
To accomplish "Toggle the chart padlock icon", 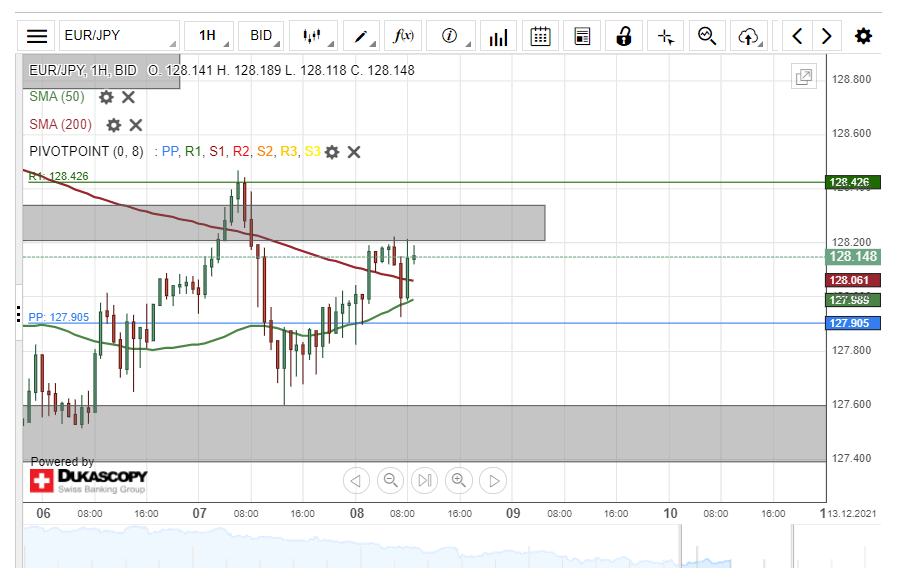I will 624,36.
